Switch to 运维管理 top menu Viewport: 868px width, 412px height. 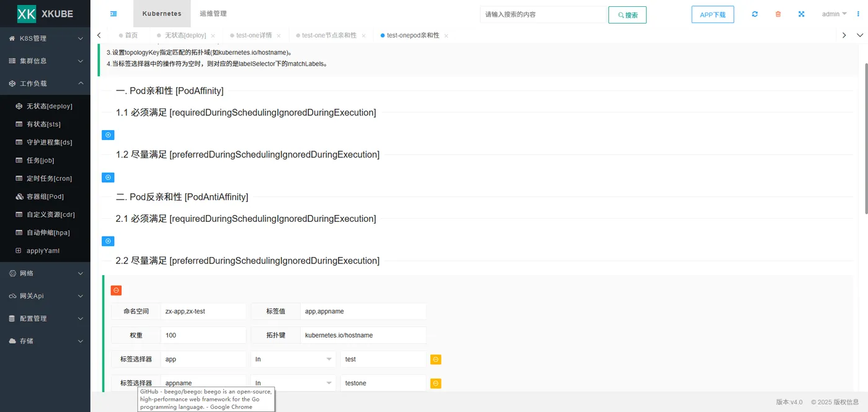coord(213,14)
